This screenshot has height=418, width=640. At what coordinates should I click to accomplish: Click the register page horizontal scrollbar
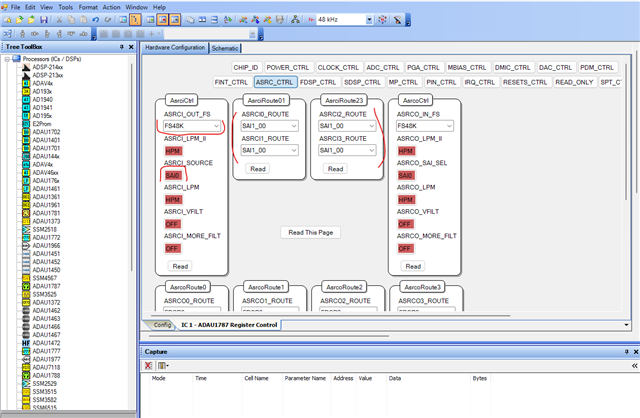[331, 315]
